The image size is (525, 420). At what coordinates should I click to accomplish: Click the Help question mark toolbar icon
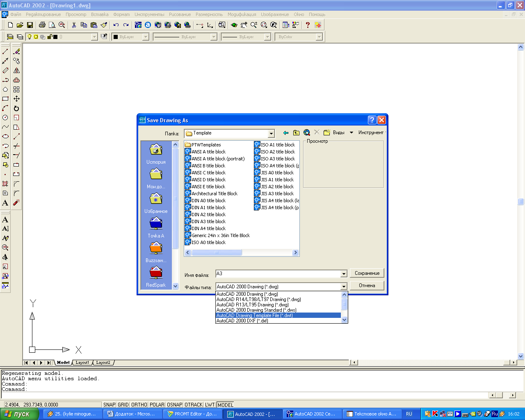308,25
